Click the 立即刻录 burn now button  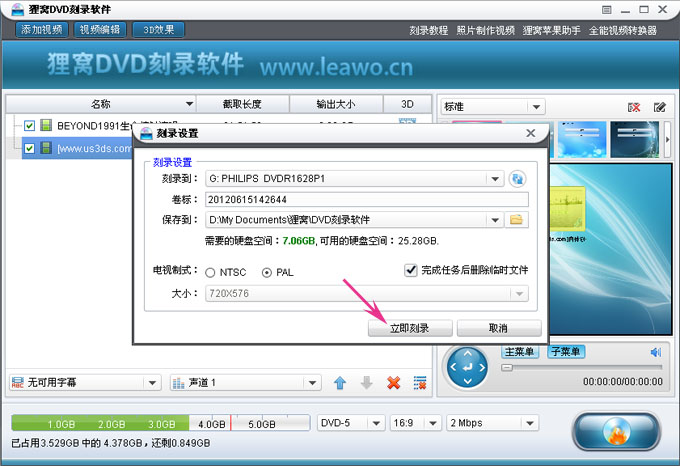tap(410, 328)
